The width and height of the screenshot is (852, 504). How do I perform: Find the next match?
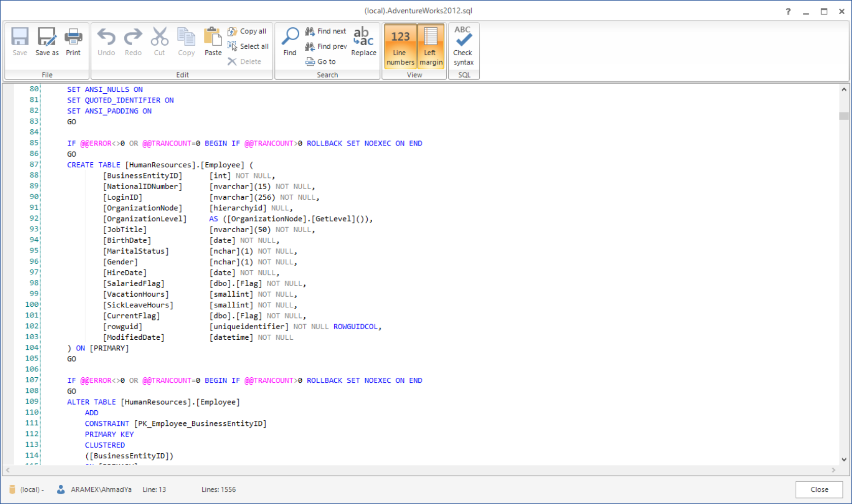tap(325, 31)
